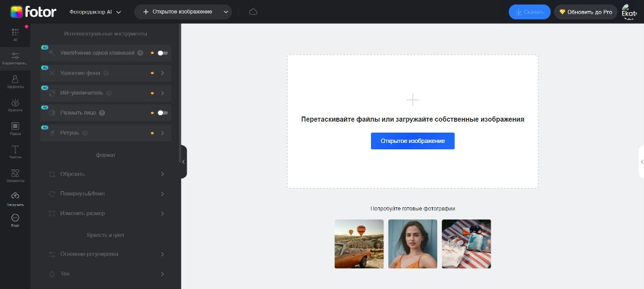Click the help icon beside Размыть лицо

tap(102, 113)
